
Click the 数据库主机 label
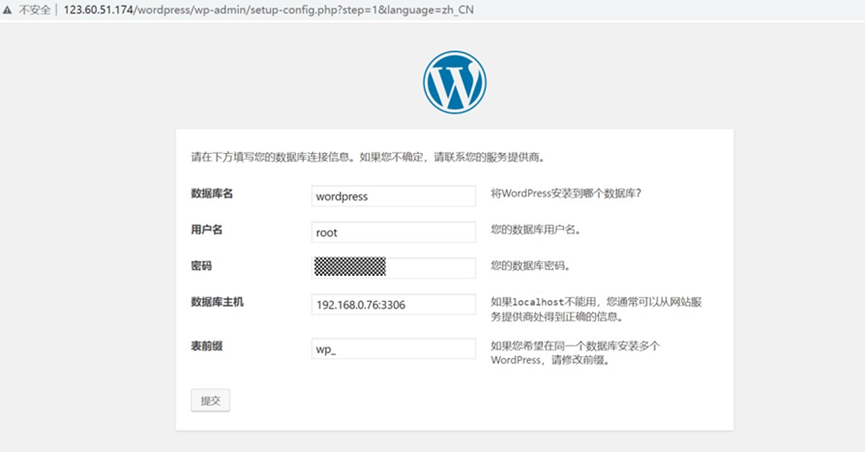tap(217, 302)
